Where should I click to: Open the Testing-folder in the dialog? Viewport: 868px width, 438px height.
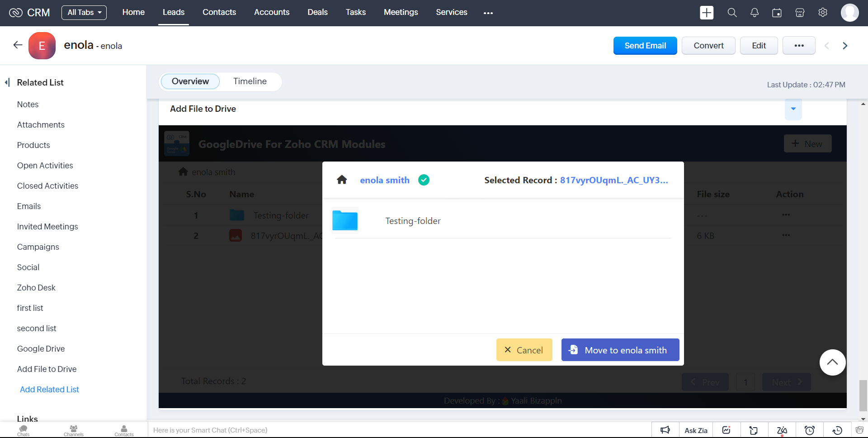412,221
